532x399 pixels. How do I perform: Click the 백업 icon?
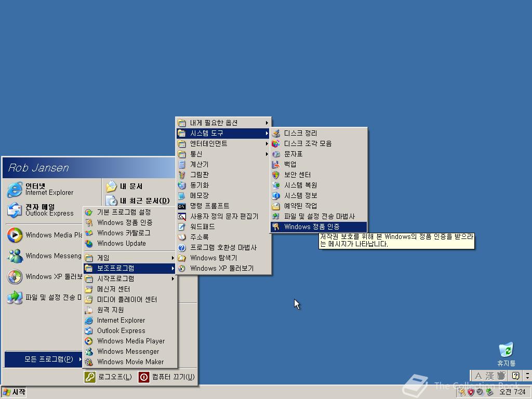click(x=275, y=165)
